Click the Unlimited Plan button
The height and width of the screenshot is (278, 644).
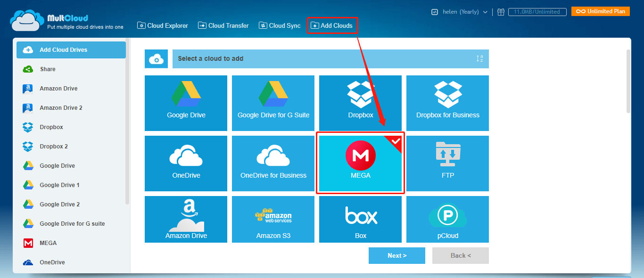tap(600, 10)
